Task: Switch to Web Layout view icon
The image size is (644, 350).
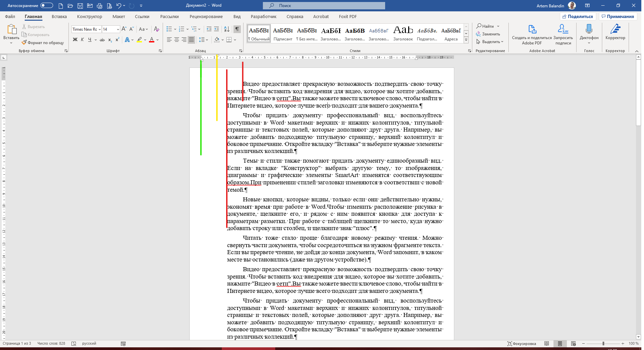Action: (574, 343)
